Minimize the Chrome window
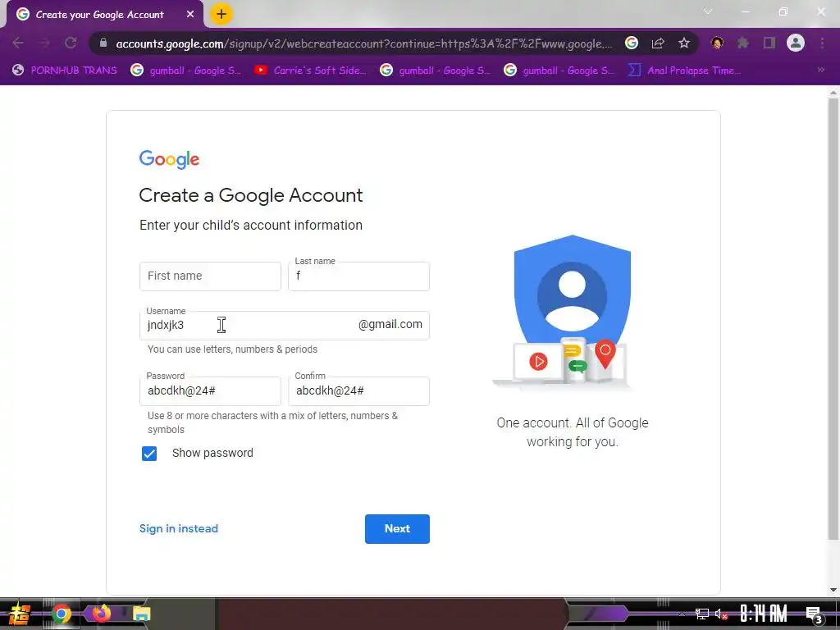 [745, 11]
